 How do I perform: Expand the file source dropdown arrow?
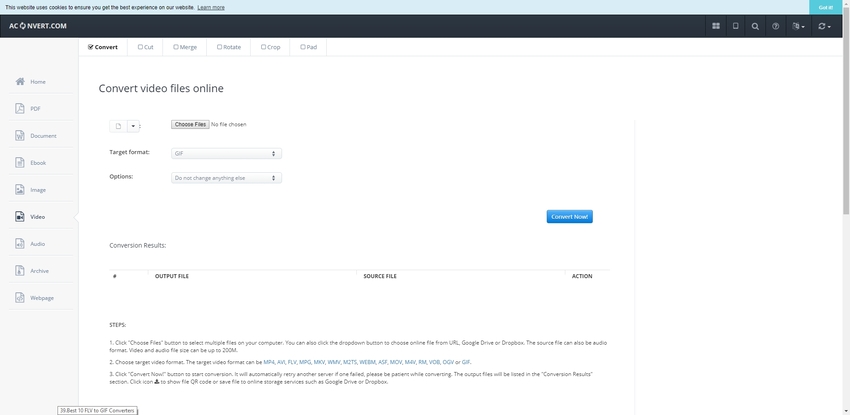click(133, 126)
